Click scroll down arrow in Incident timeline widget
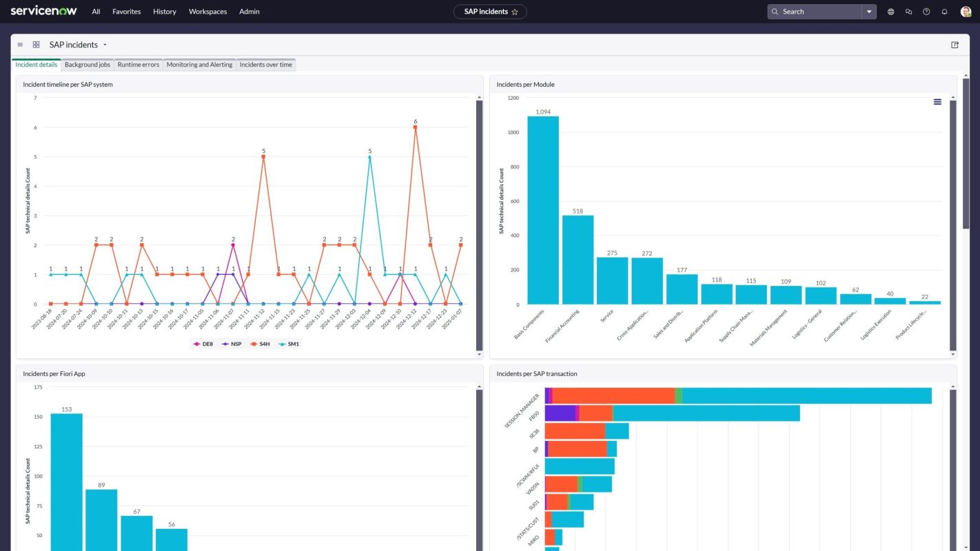 tap(479, 354)
